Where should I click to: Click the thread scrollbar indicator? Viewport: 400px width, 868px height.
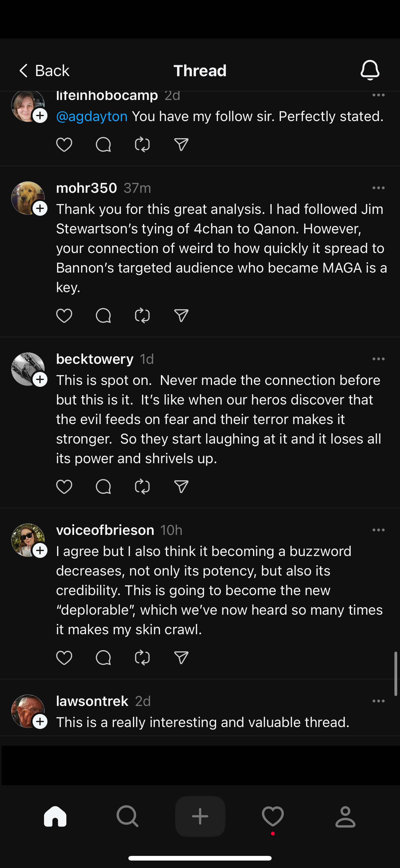[x=396, y=674]
